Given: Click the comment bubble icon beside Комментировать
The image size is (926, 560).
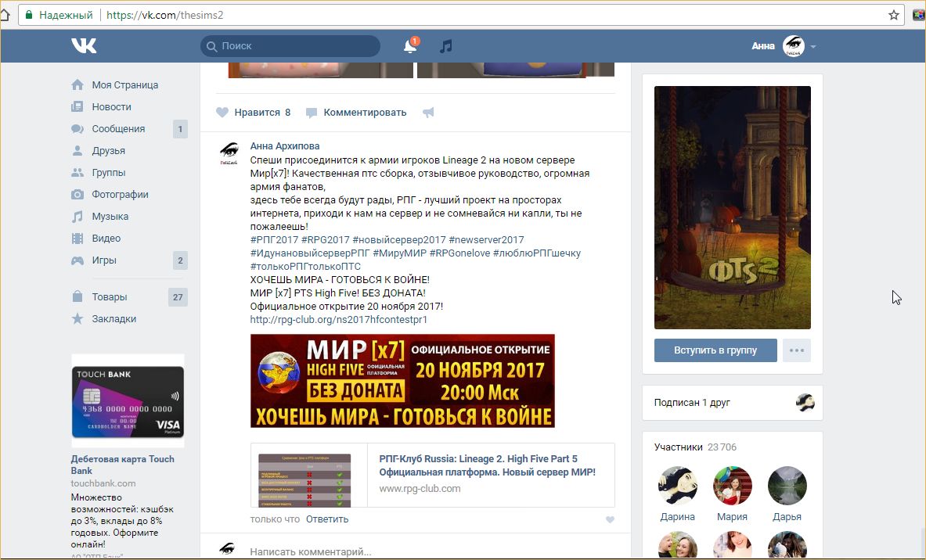Looking at the screenshot, I should [x=312, y=113].
